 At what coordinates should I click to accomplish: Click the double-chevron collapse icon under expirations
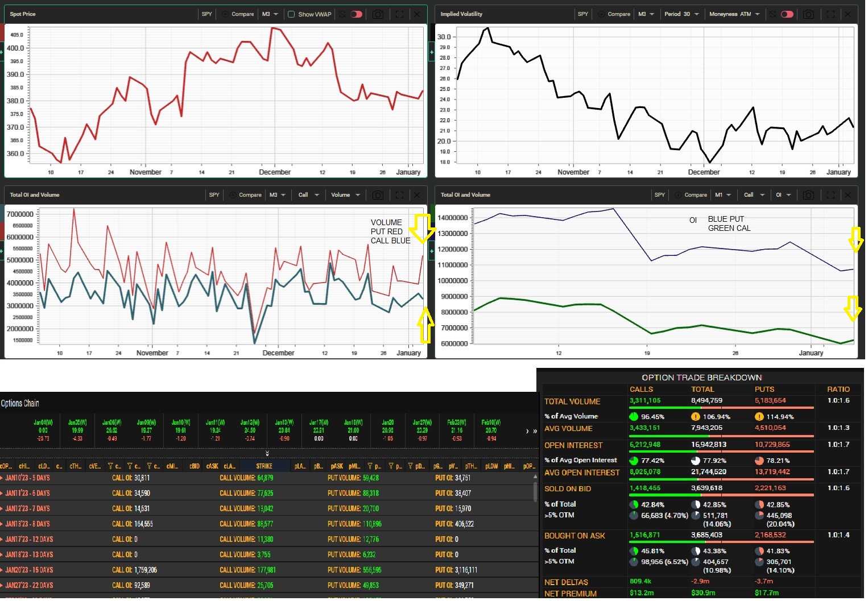267,453
